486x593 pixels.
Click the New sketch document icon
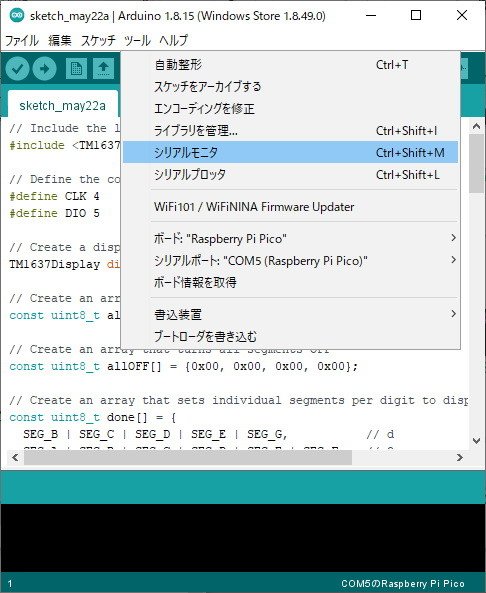pyautogui.click(x=76, y=69)
